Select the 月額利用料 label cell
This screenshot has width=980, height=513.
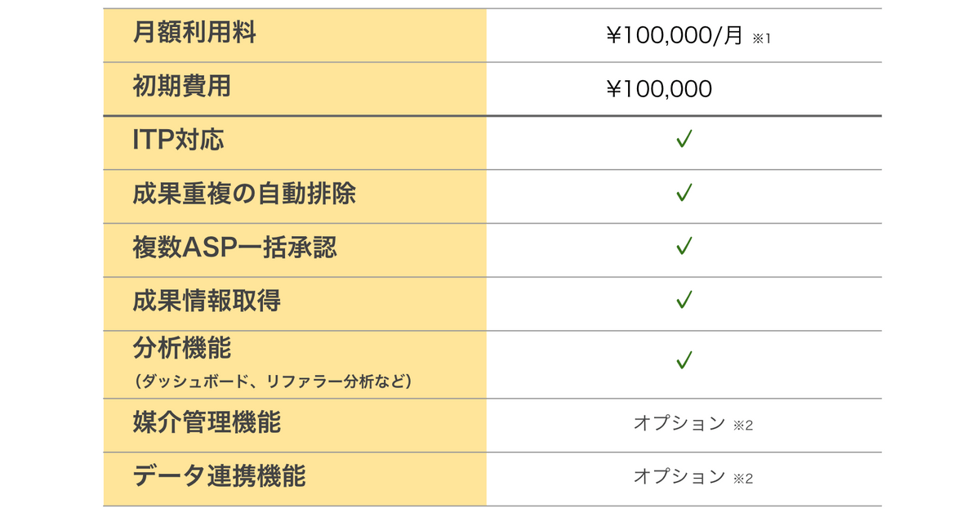pyautogui.click(x=295, y=35)
